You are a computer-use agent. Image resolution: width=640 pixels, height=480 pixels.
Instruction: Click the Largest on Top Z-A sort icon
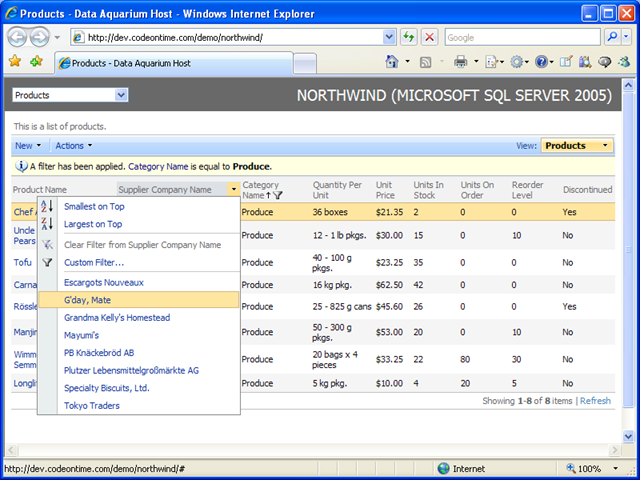pos(47,224)
